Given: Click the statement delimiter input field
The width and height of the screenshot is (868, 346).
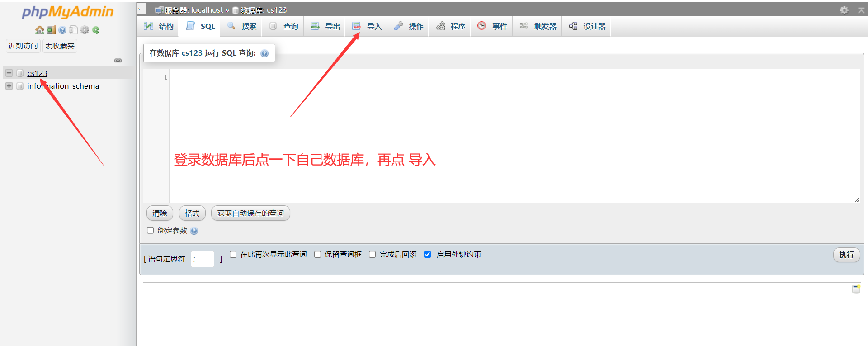Looking at the screenshot, I should point(203,259).
